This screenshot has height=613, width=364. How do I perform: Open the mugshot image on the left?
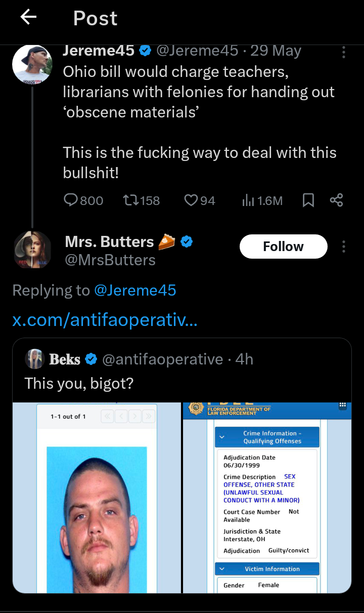[x=97, y=498]
